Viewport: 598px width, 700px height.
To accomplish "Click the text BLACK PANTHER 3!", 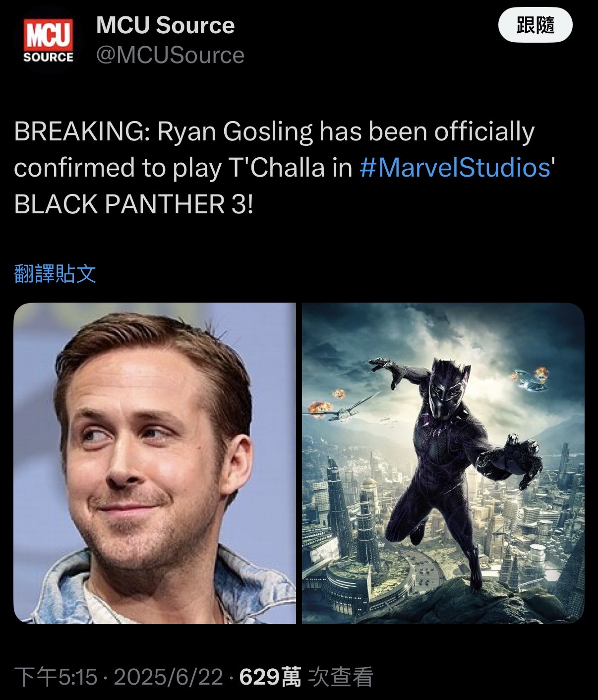I will [134, 204].
